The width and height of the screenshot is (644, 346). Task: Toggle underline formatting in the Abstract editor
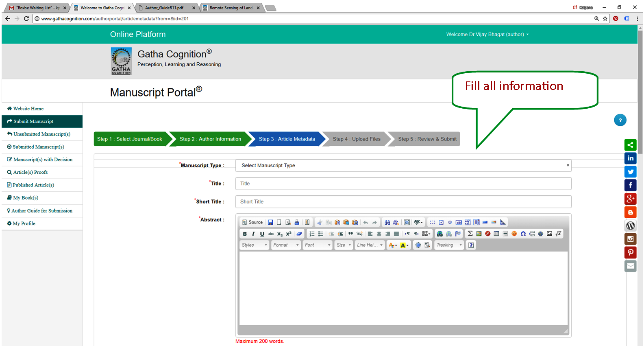pyautogui.click(x=262, y=234)
